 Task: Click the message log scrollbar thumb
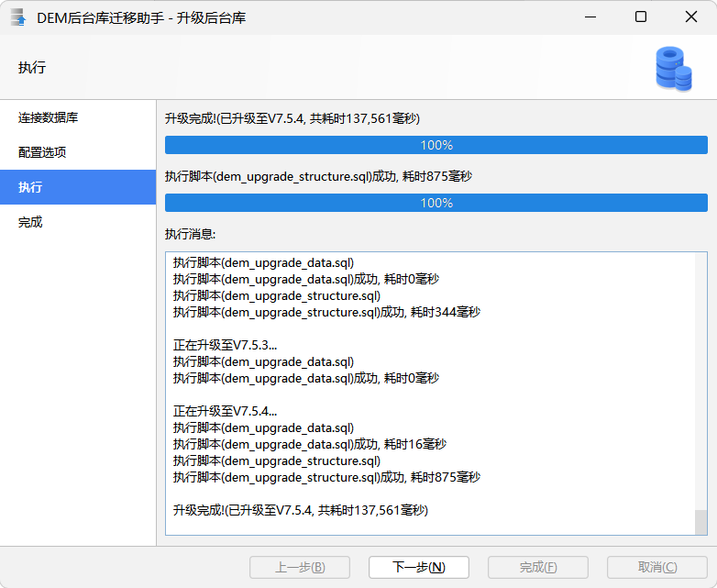point(701,522)
